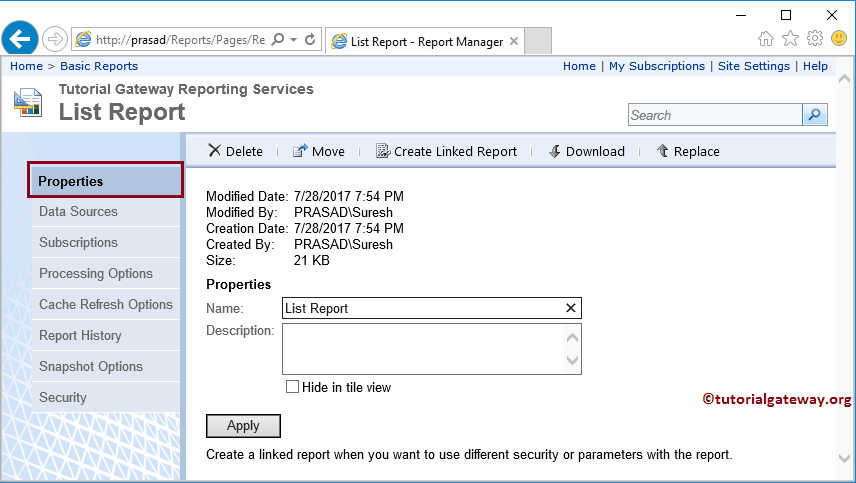Click the report icon beside List Report title

28,102
